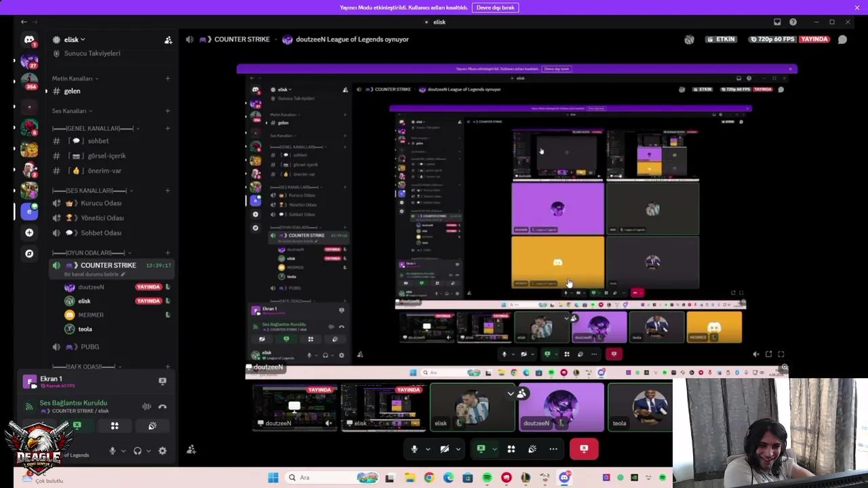The image size is (868, 488).
Task: Disconnect from voice with the hang-up icon
Action: [162, 407]
